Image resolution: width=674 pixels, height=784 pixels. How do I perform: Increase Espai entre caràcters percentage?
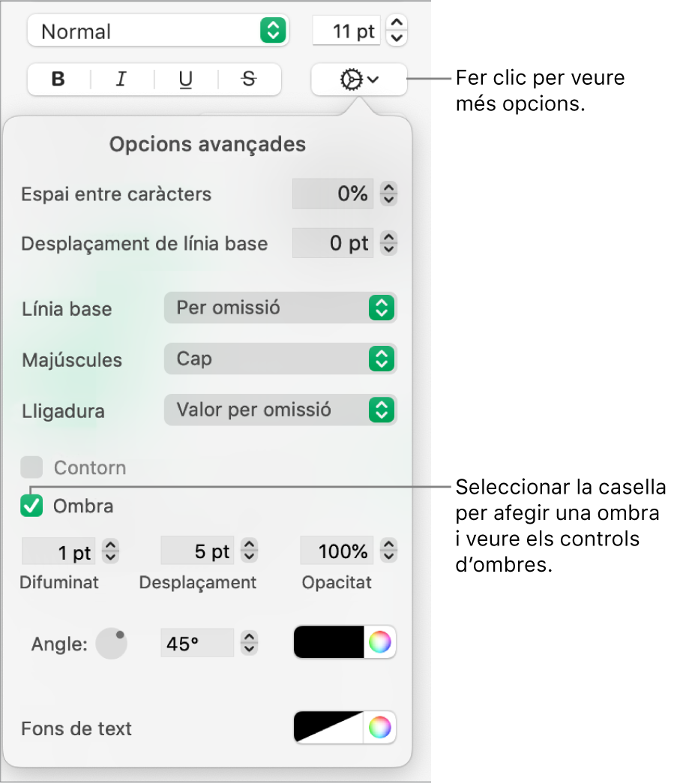point(388,188)
